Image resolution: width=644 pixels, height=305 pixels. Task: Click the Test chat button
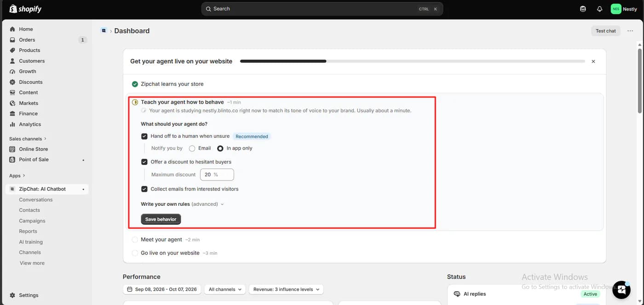click(605, 31)
